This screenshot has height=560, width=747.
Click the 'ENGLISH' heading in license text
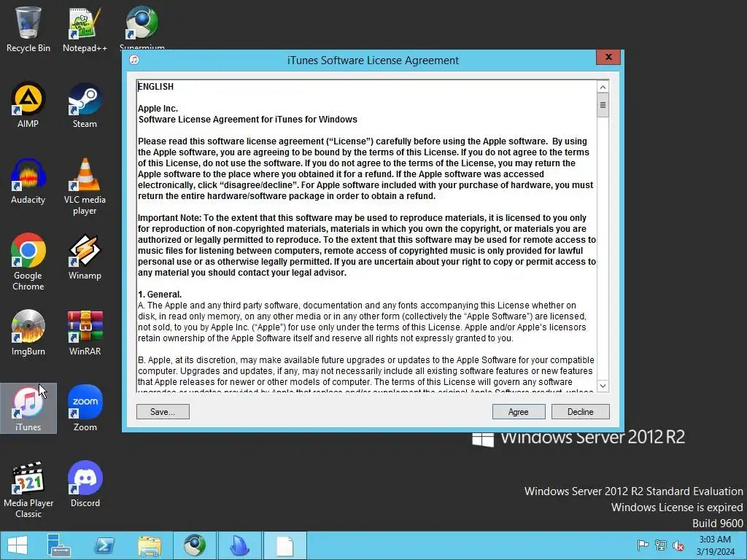click(x=156, y=87)
